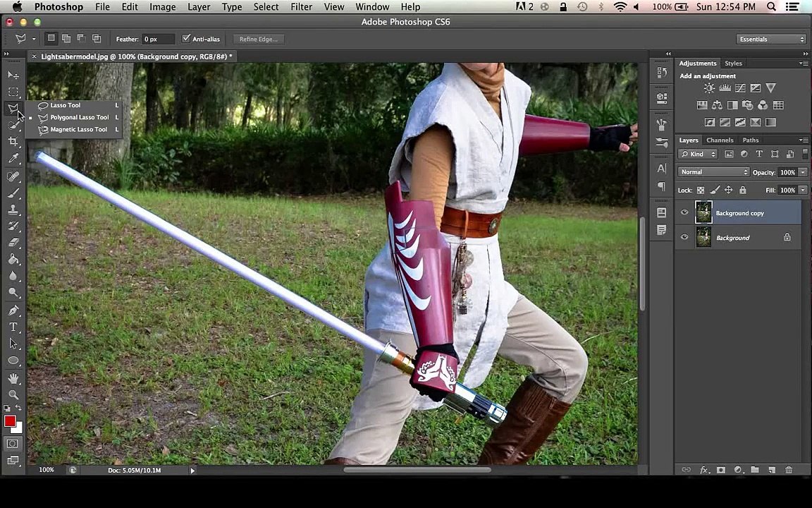The height and width of the screenshot is (508, 812).
Task: Switch to the Channels tab
Action: coord(720,140)
